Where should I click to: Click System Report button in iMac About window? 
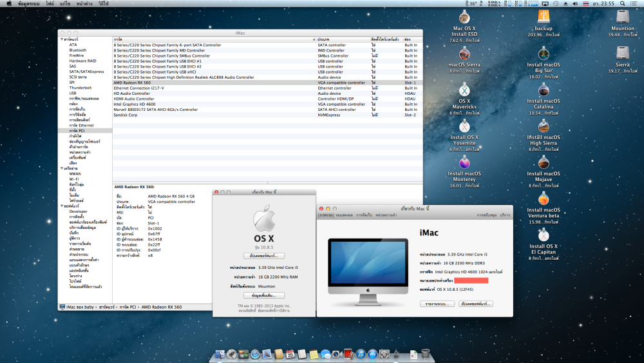(x=437, y=304)
